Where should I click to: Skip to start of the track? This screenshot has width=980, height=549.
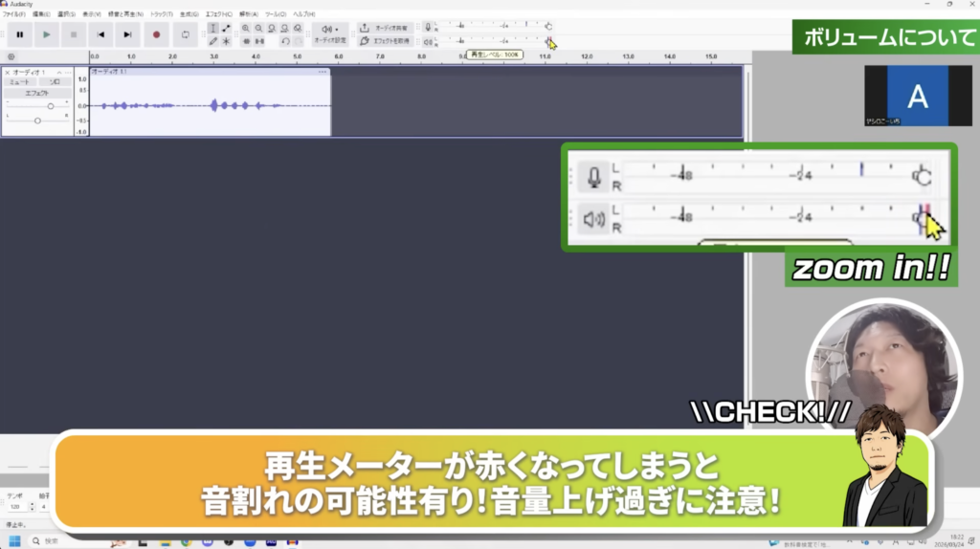pyautogui.click(x=100, y=34)
